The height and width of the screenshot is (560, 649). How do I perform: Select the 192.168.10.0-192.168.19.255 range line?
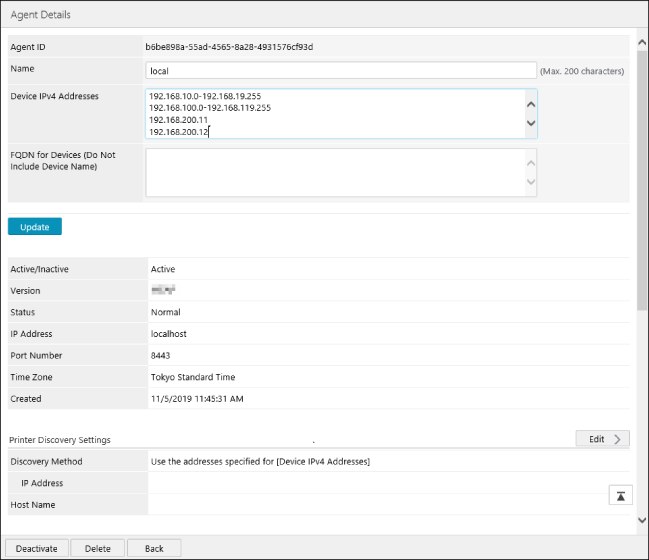coord(204,96)
